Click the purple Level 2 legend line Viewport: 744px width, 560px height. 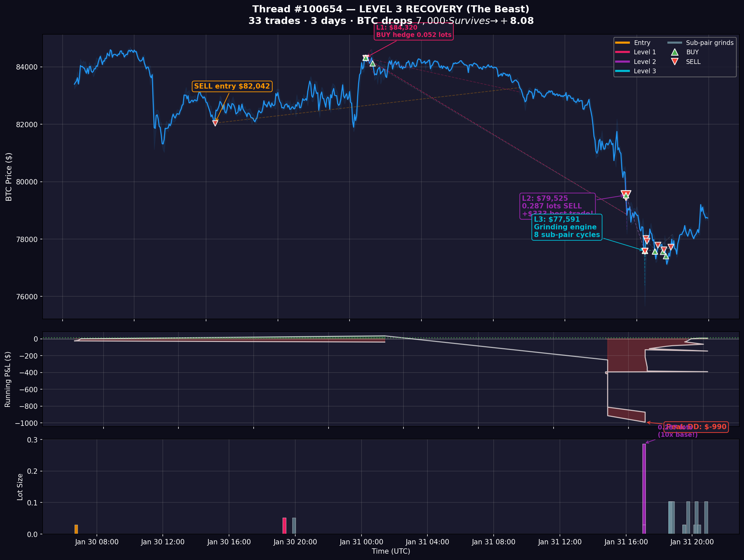click(622, 62)
